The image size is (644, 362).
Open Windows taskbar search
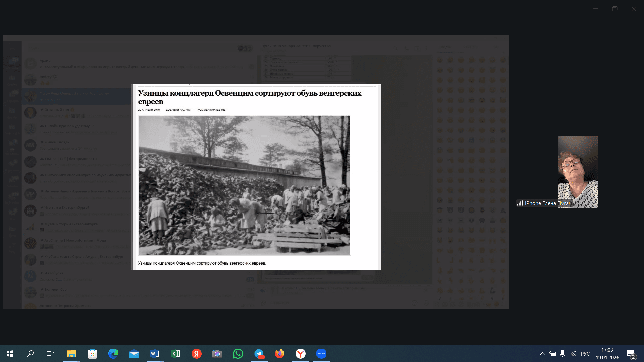(30, 354)
